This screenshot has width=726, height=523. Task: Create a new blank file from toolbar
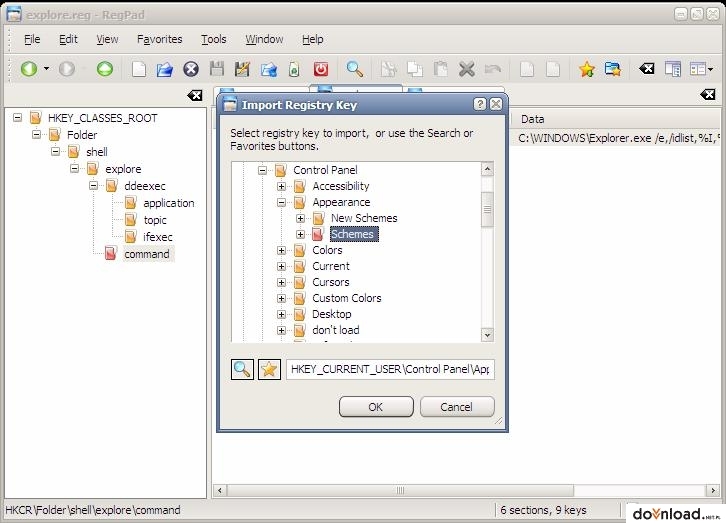pos(139,69)
